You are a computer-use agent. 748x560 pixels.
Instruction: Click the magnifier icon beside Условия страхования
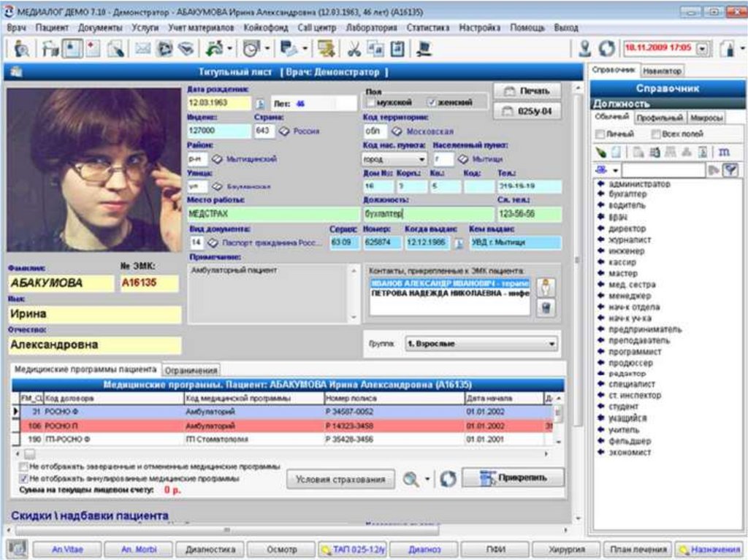(411, 478)
